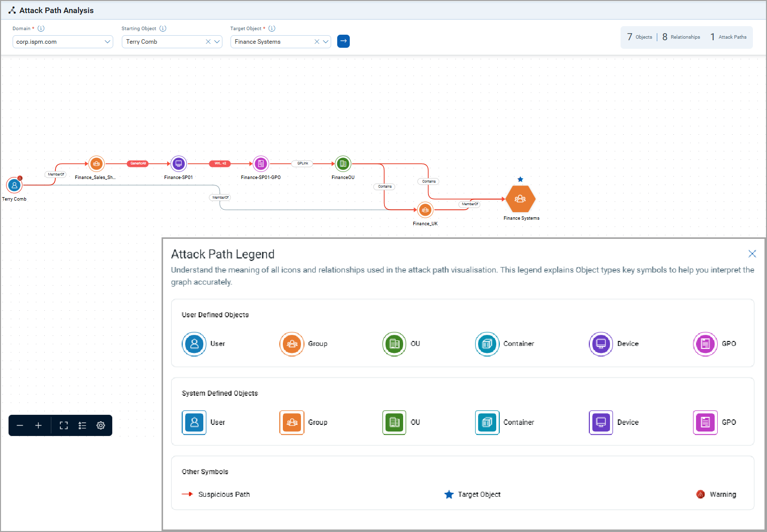Zoom in using the plus control
This screenshot has width=767, height=532.
point(38,425)
